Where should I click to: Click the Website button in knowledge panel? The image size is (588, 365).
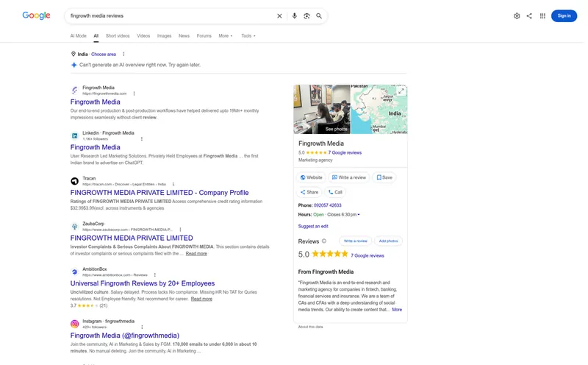pos(311,177)
